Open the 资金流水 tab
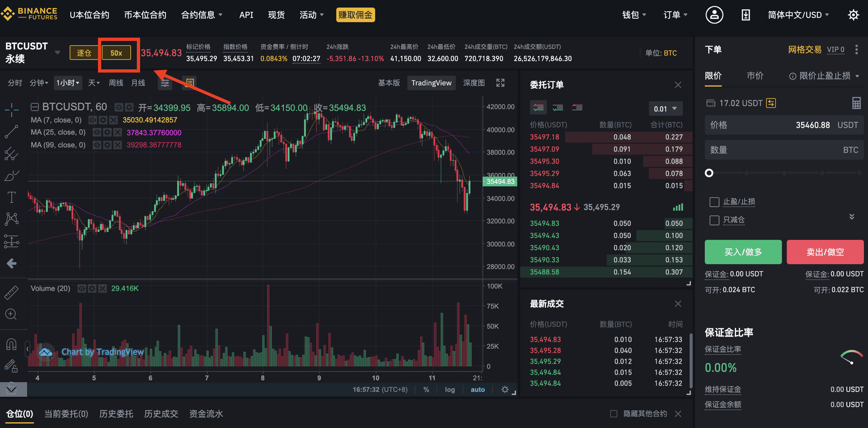This screenshot has height=428, width=868. click(206, 414)
